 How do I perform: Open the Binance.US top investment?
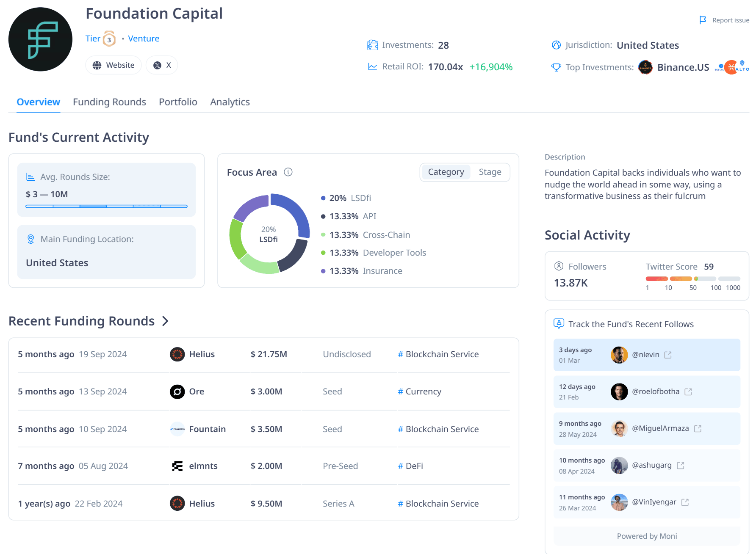point(683,67)
